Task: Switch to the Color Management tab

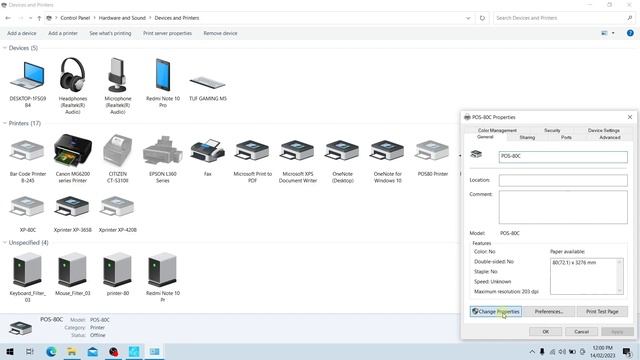Action: point(497,130)
